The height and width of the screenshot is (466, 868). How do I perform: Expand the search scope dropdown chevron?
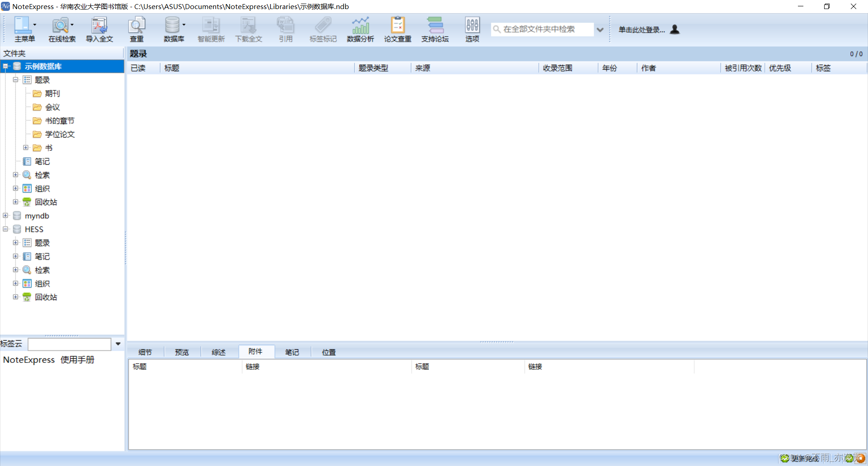[600, 30]
